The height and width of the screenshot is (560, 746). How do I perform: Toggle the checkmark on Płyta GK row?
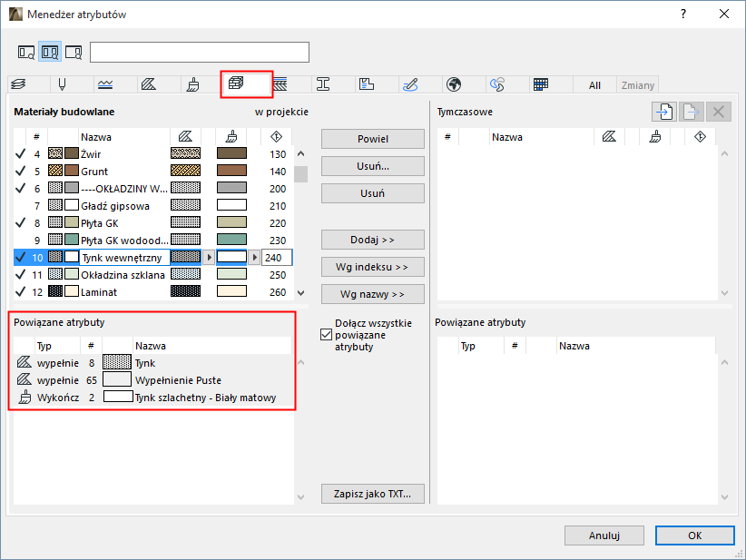[21, 222]
